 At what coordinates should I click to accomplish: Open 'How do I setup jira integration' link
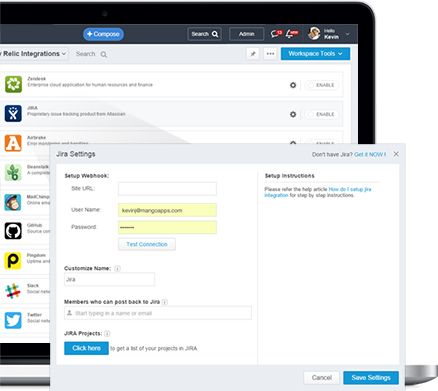click(x=350, y=189)
